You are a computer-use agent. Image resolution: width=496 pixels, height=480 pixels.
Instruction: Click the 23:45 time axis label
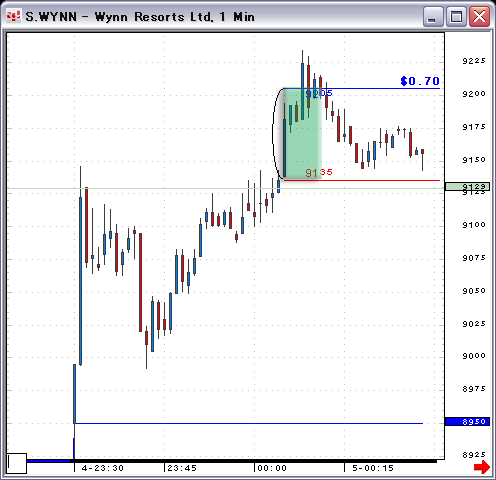coord(182,468)
